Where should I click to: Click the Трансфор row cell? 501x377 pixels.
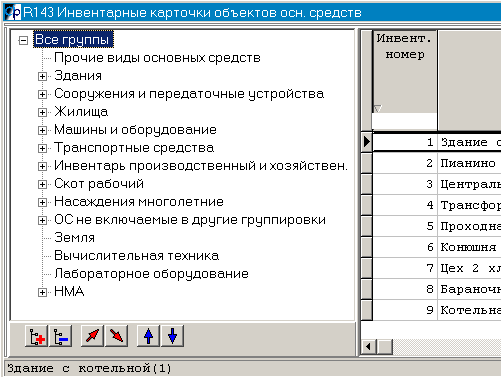pos(470,205)
